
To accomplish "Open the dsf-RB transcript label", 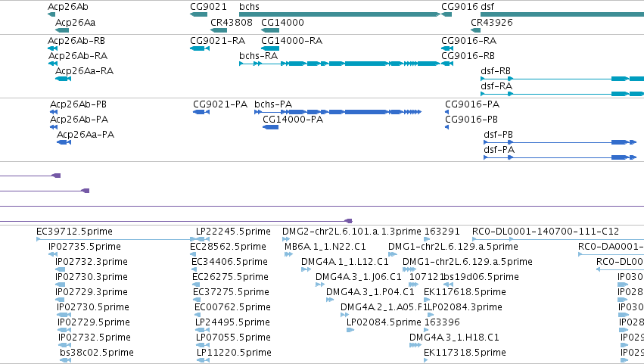I will pyautogui.click(x=496, y=71).
